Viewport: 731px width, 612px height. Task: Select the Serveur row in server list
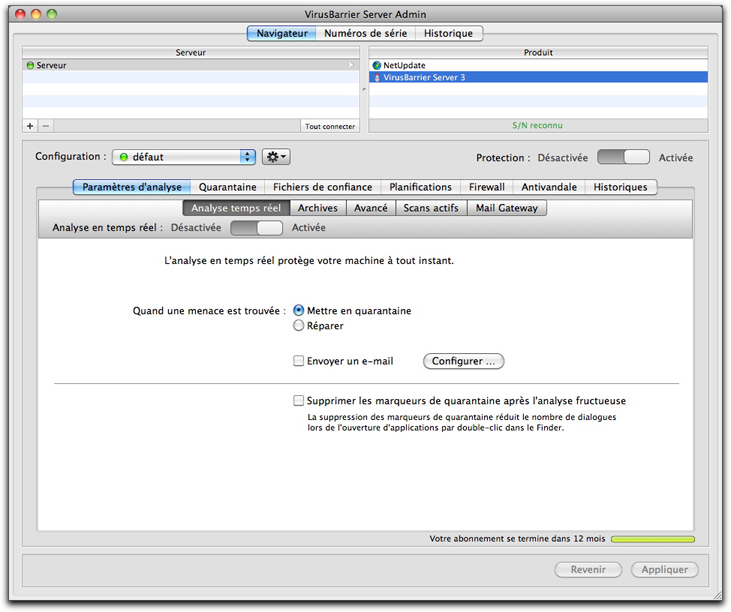(191, 65)
